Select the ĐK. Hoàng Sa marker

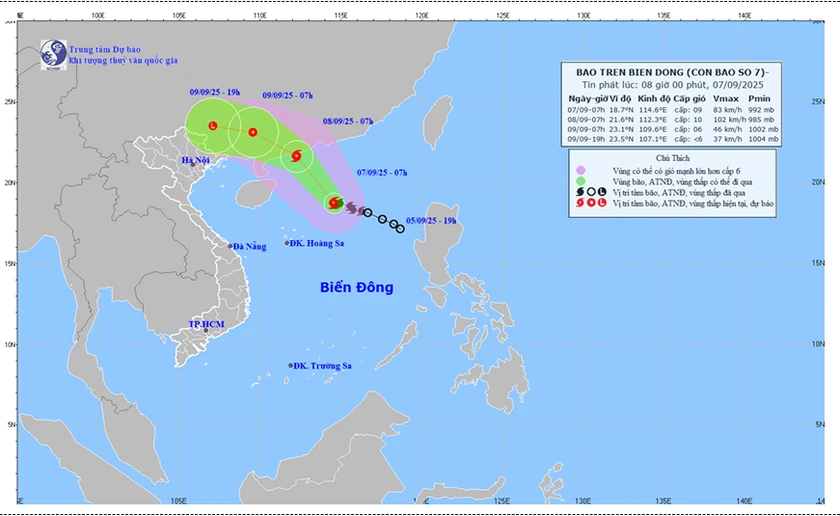coord(286,243)
